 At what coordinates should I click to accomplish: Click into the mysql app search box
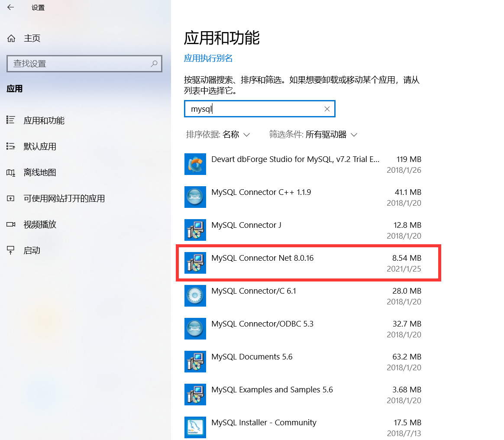click(x=260, y=109)
